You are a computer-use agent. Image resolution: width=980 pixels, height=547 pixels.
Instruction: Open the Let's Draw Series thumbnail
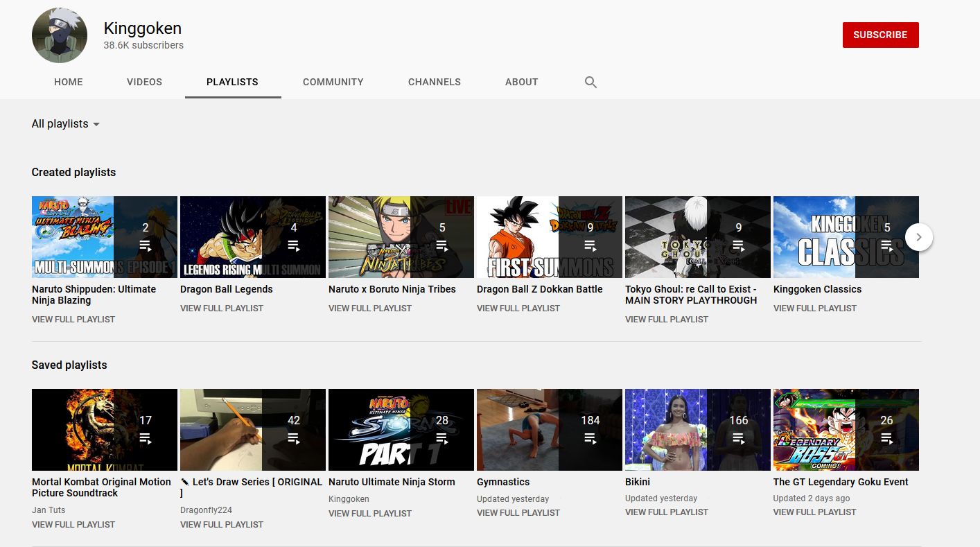click(253, 430)
